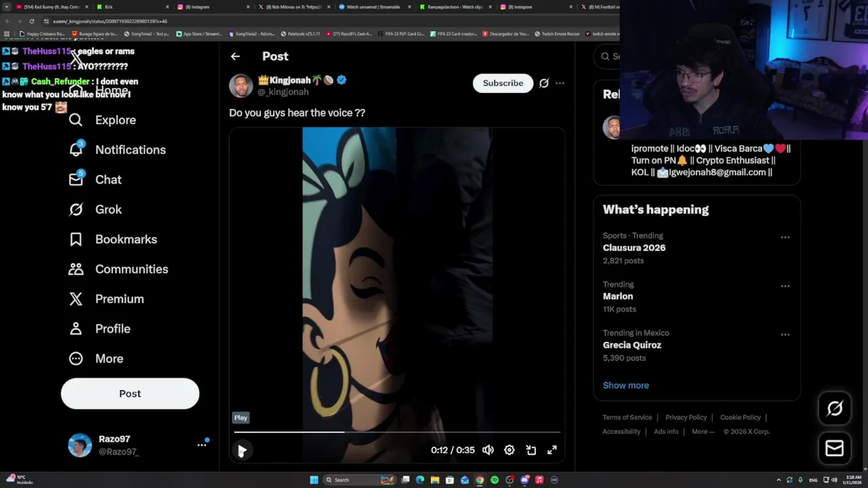Open the @_kingjonah handle link
868x488 pixels.
point(283,92)
